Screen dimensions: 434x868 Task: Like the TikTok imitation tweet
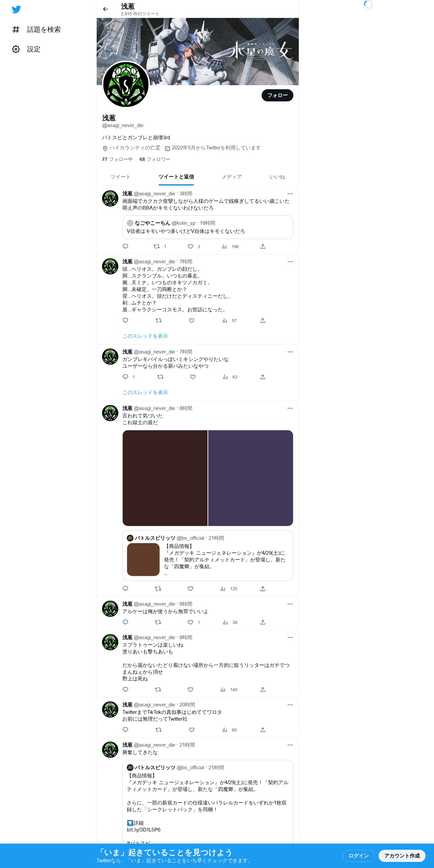[x=192, y=730]
